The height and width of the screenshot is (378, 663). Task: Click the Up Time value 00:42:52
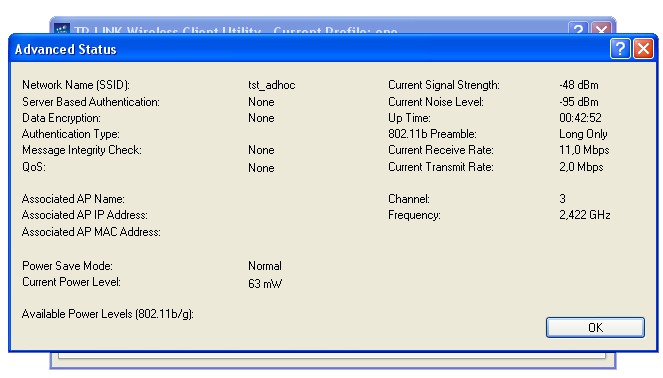[581, 118]
